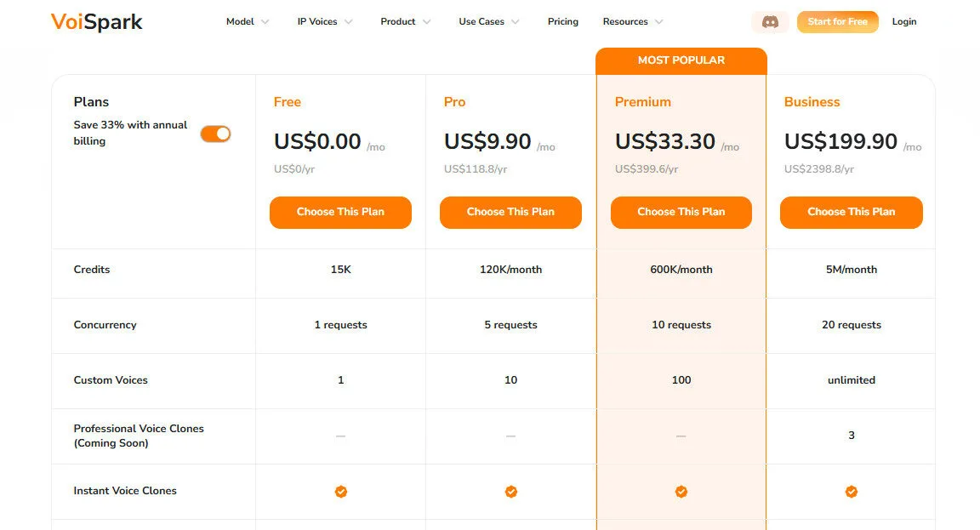Image resolution: width=980 pixels, height=530 pixels.
Task: Click the Premium plan title
Action: [642, 102]
